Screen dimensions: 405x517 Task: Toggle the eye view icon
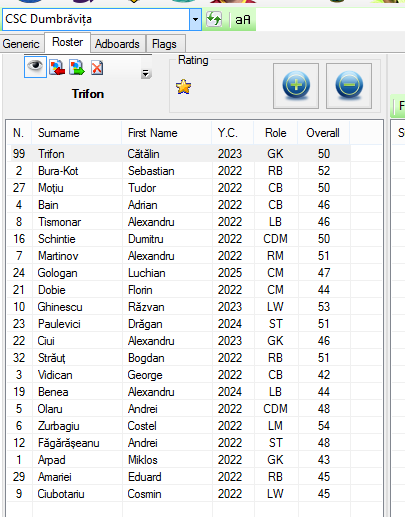(35, 67)
